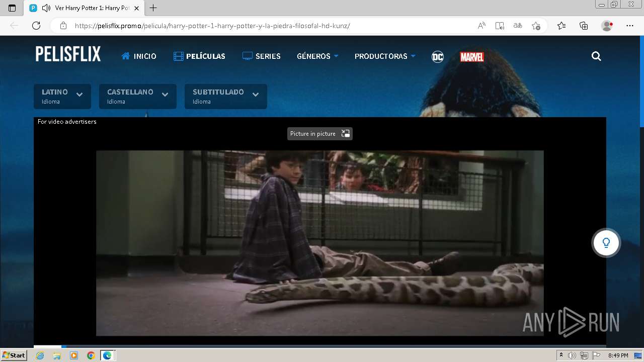Open the system volume tray icon

click(x=572, y=355)
